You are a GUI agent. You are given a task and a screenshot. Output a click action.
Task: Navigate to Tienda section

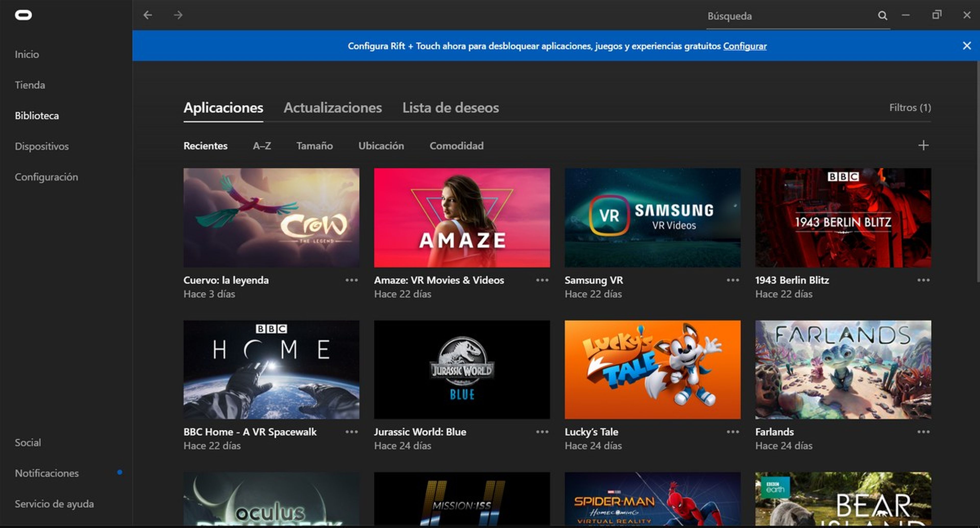(x=30, y=84)
